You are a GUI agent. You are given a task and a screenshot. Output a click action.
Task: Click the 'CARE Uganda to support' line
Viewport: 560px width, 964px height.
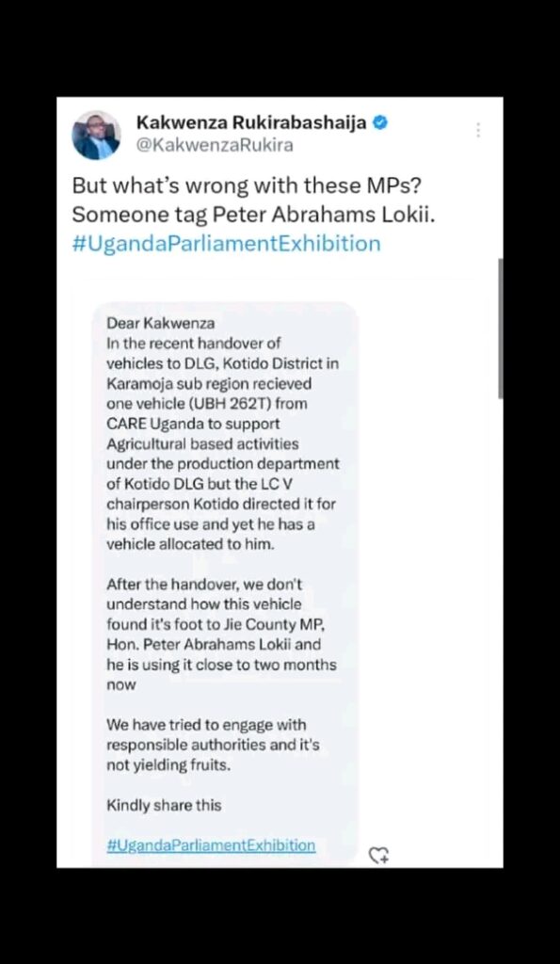pyautogui.click(x=193, y=425)
